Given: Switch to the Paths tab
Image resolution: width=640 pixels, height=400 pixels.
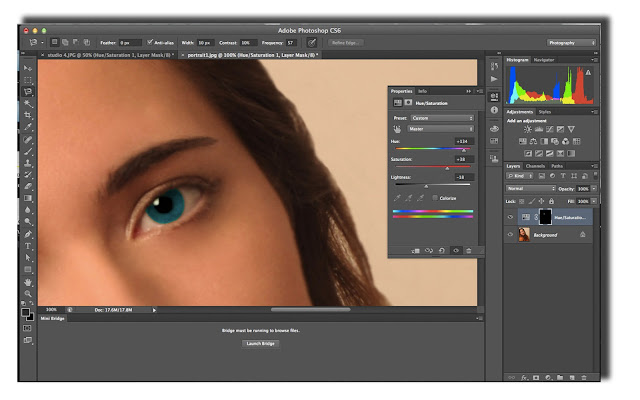Looking at the screenshot, I should coord(557,166).
